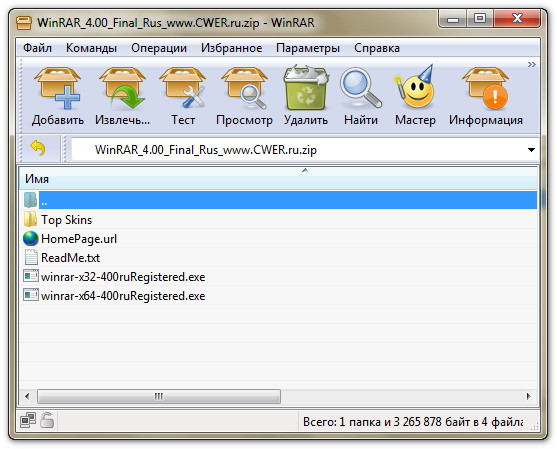Expand the archive path dropdown arrow
The image size is (557, 449).
(x=531, y=150)
